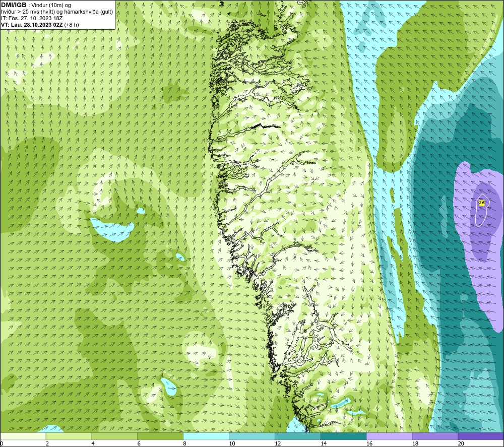This screenshot has width=504, height=447.
Task: Click the 16–18 m/s light purple legend swatch
Action: (x=389, y=436)
